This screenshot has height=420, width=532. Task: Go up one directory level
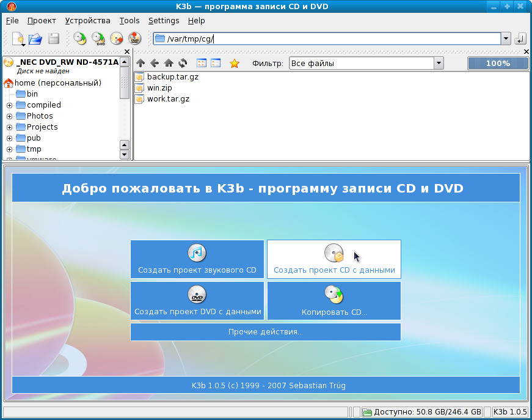coord(140,63)
